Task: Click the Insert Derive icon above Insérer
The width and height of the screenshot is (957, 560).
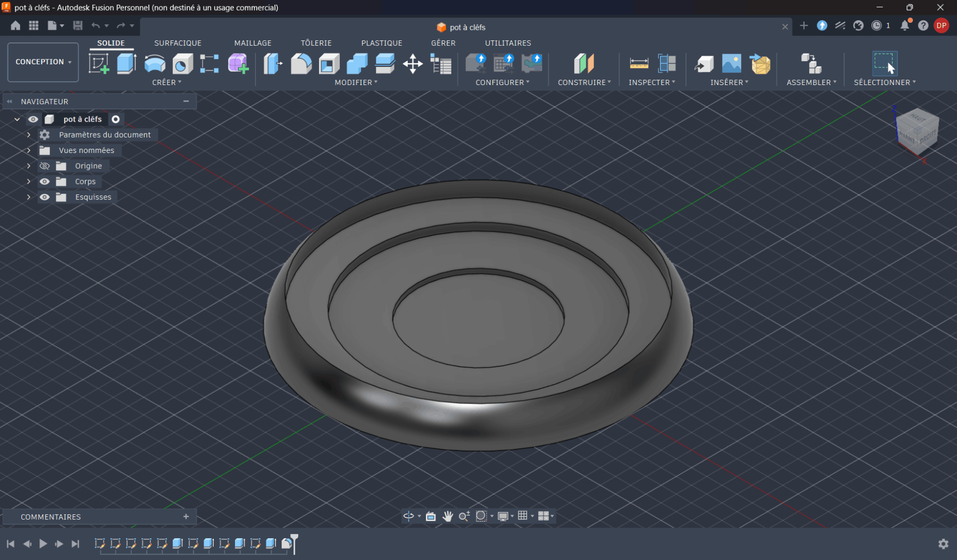Action: [x=704, y=64]
